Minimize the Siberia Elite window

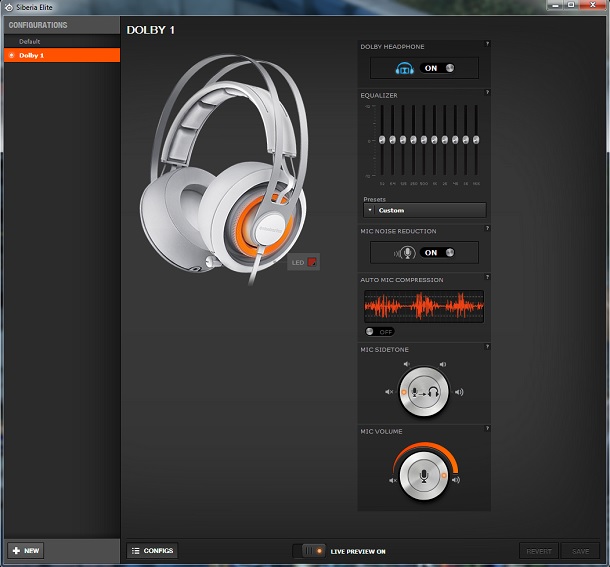[555, 5]
